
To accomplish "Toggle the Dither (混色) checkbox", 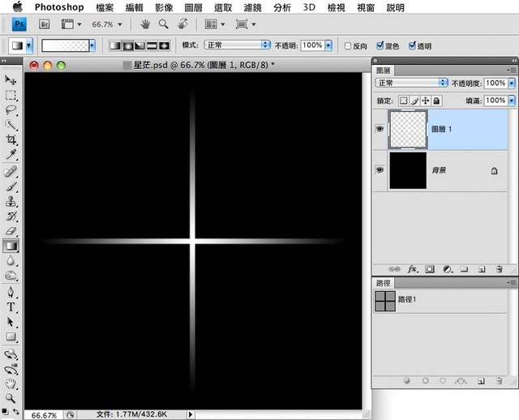I will click(x=380, y=45).
